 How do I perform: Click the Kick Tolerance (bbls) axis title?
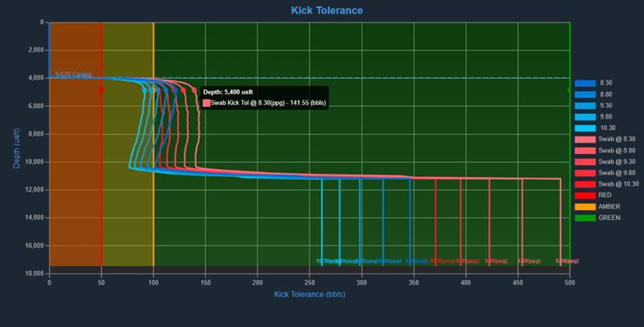310,294
